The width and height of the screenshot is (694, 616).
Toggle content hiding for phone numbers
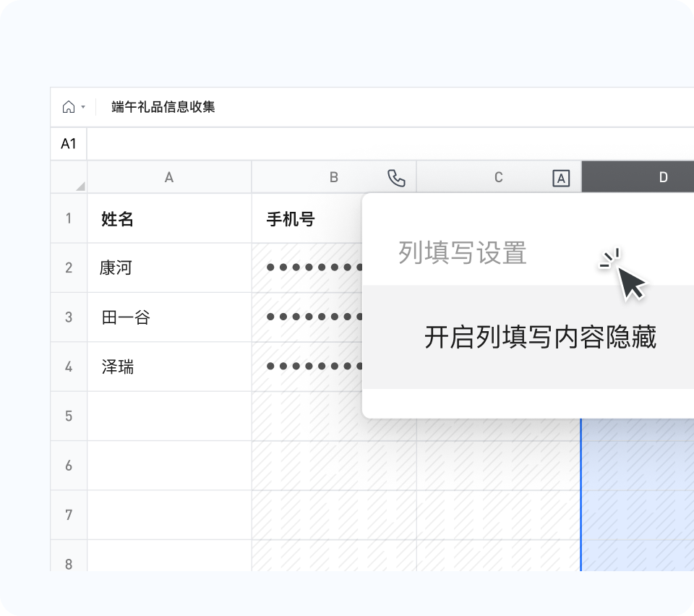tap(541, 337)
